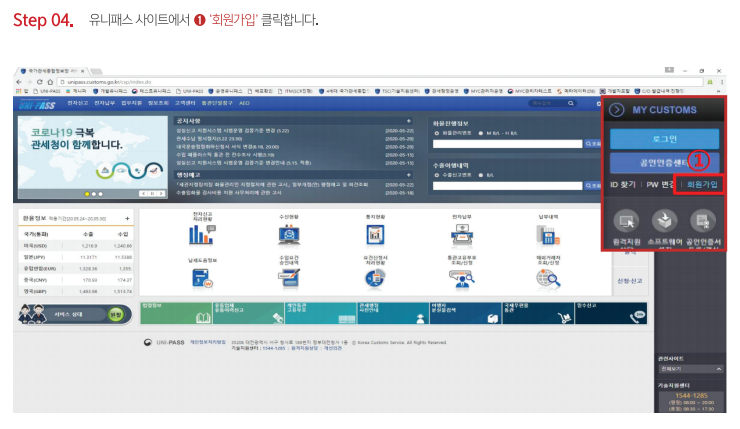Viewport: 740px width, 429px height.
Task: Click the 화물진행정보 search input field
Action: click(x=505, y=145)
